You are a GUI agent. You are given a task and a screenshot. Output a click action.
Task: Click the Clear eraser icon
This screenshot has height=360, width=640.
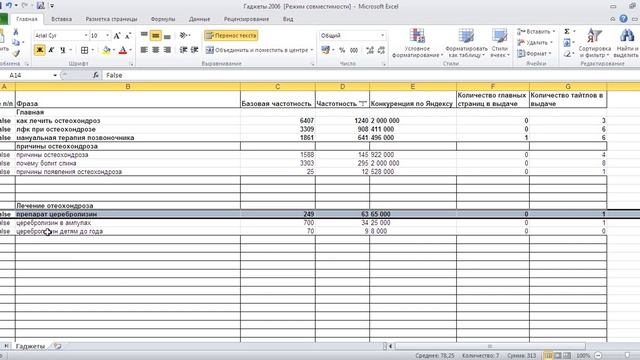[567, 53]
